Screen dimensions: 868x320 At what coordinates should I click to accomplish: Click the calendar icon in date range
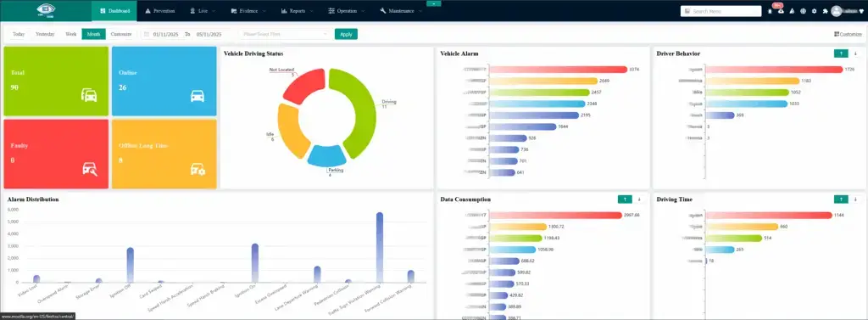[x=146, y=35]
